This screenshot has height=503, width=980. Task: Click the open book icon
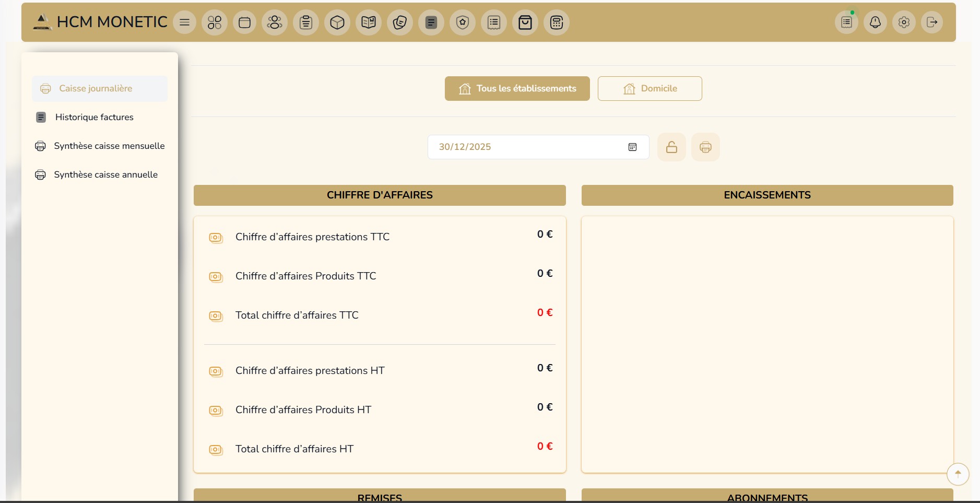coord(369,22)
